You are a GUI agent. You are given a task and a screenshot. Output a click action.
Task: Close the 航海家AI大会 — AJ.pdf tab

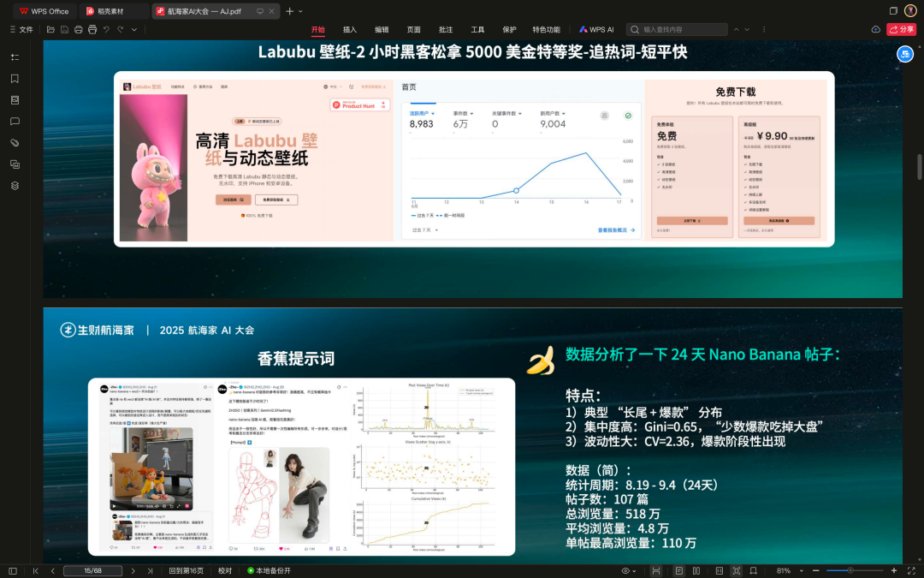[272, 11]
